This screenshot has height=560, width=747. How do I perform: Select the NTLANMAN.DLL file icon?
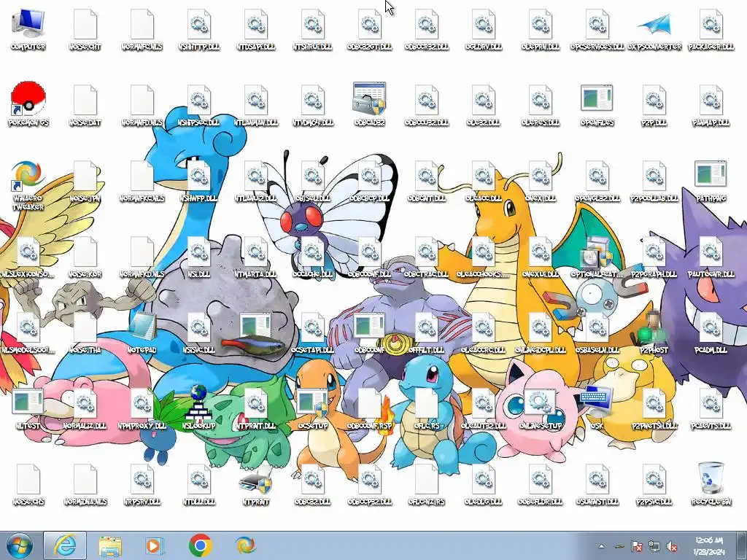click(x=256, y=100)
